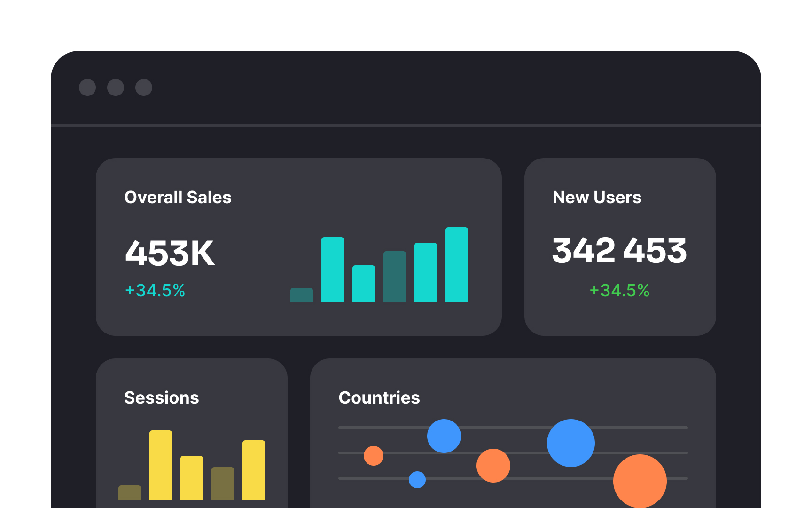Click the shortest dark teal bar in Overall Sales
The image size is (812, 508).
[x=302, y=295]
